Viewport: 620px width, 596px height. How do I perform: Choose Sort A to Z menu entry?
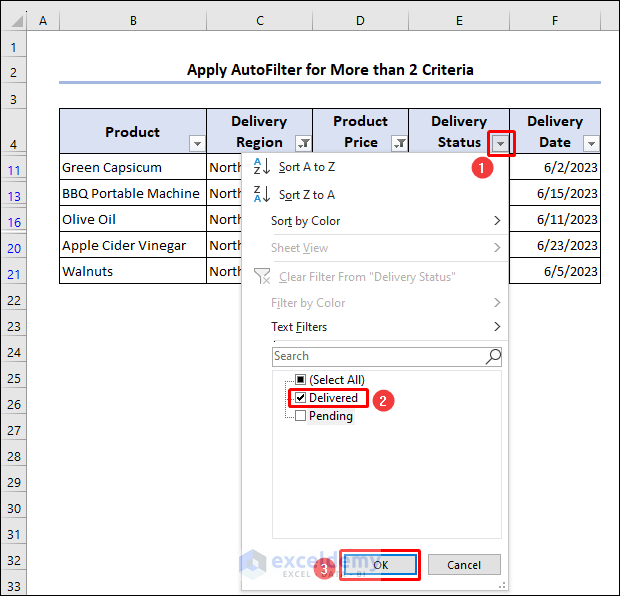[x=374, y=167]
